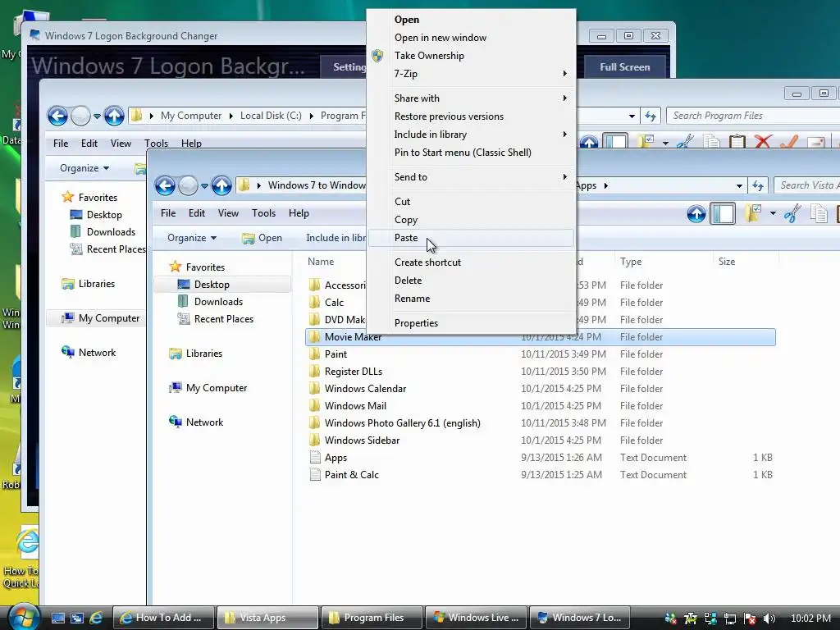This screenshot has width=840, height=630.
Task: Click Up arrow beside Program Files address bar
Action: pos(113,116)
